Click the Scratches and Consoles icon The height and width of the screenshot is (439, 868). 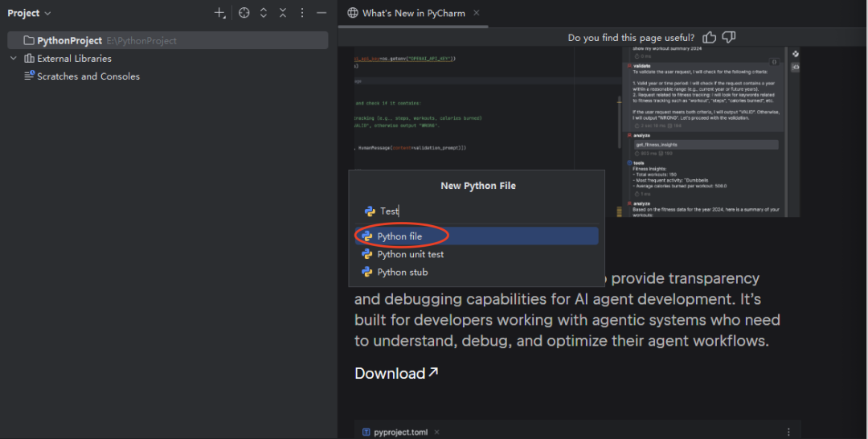(30, 76)
